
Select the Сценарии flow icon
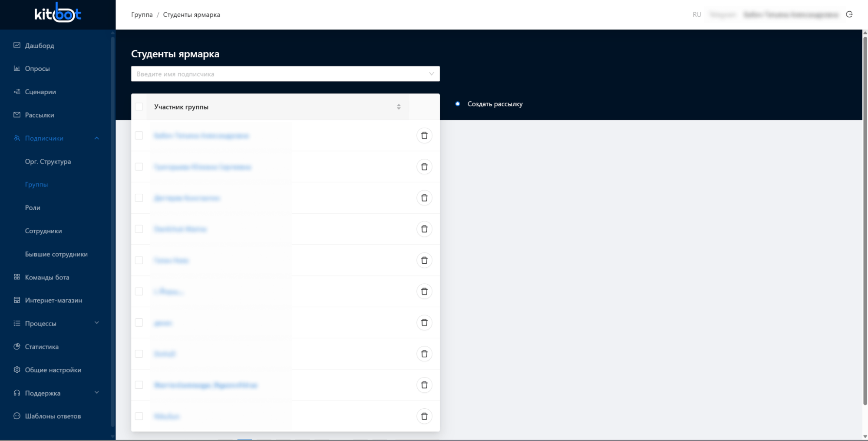[x=17, y=92]
